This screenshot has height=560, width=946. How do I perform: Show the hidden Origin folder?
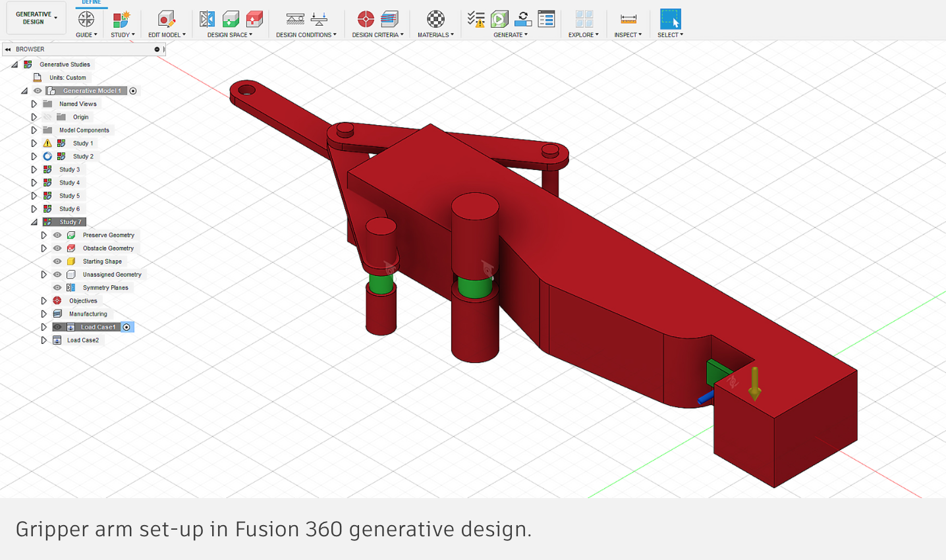47,117
